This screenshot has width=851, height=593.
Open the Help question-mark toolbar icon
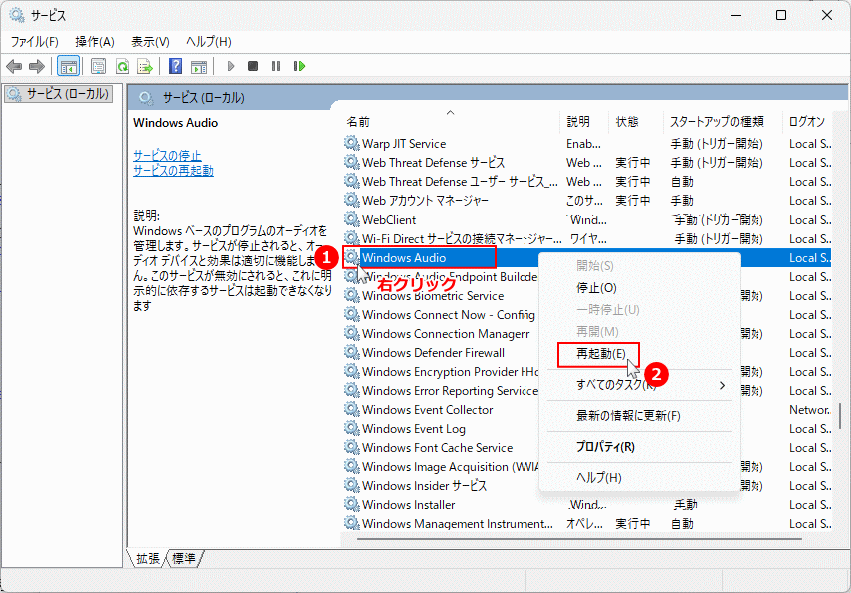[x=175, y=66]
